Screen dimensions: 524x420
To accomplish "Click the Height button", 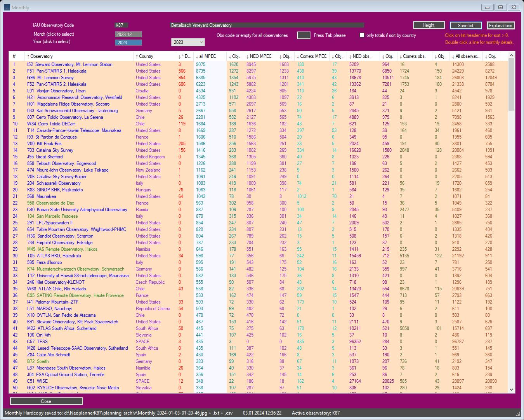I will pyautogui.click(x=429, y=25).
